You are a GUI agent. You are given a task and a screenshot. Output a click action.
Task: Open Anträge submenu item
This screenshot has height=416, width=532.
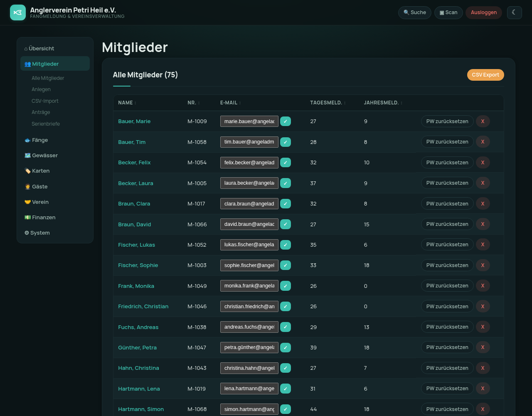41,112
